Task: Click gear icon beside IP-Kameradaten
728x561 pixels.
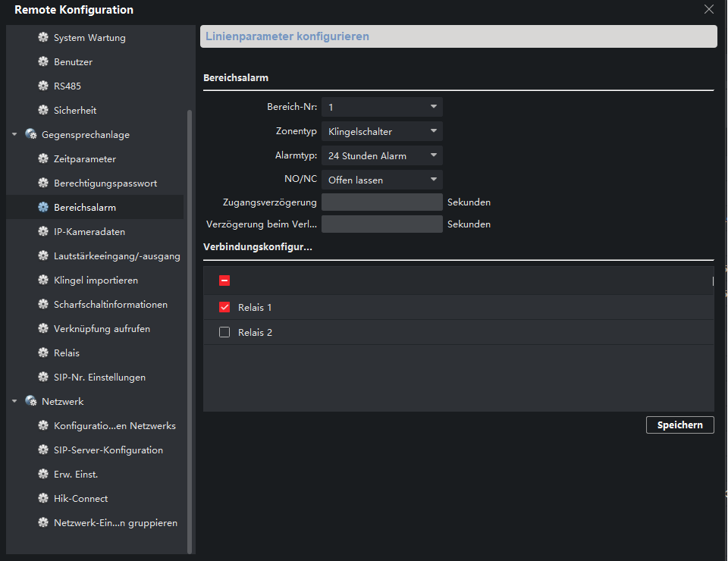Action: (x=43, y=231)
